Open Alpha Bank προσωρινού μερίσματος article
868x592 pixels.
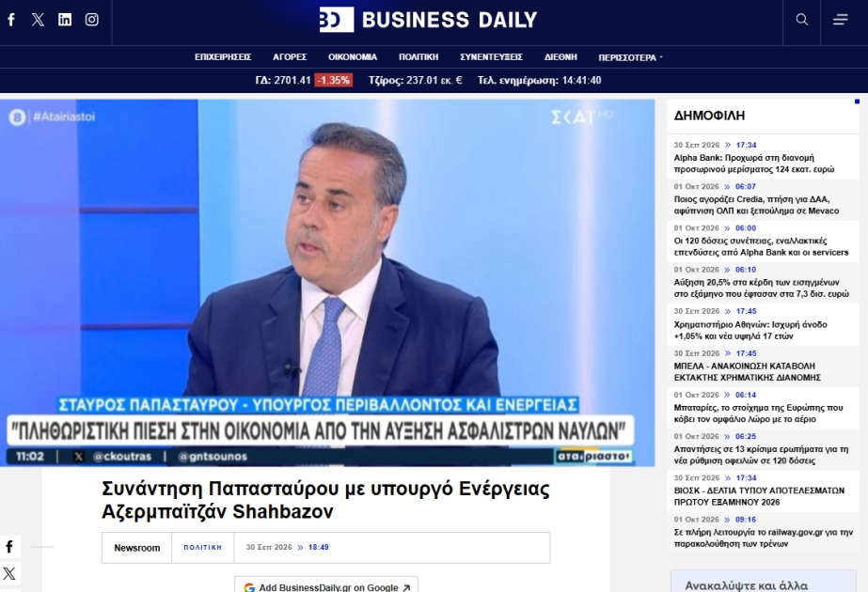(x=754, y=164)
